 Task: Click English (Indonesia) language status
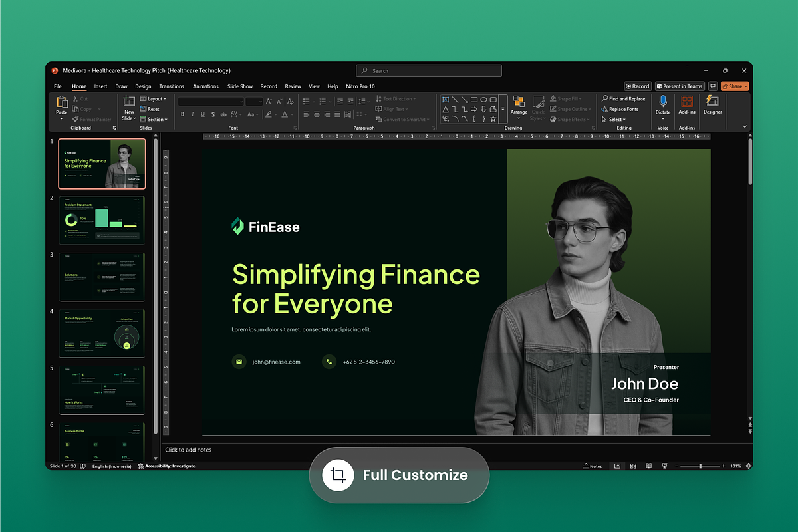point(112,466)
